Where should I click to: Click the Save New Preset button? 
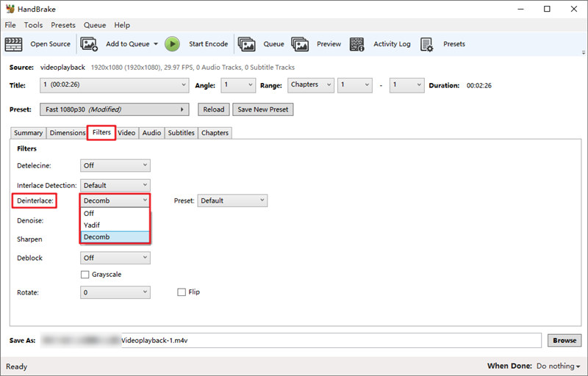coord(263,109)
